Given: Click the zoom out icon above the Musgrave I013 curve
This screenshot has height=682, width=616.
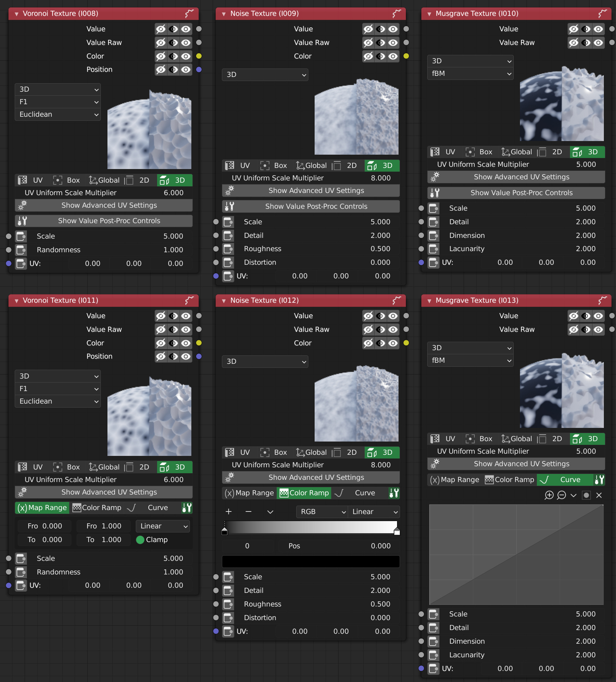Looking at the screenshot, I should [562, 495].
